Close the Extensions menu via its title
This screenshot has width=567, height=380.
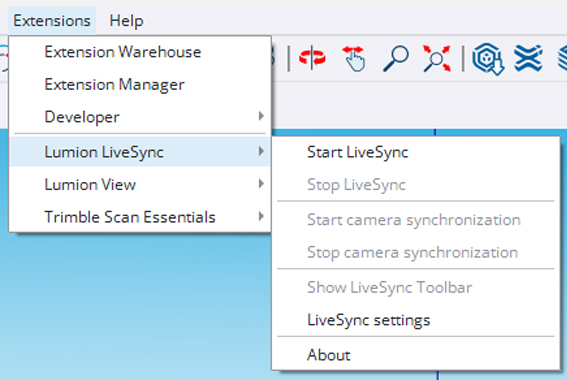52,21
